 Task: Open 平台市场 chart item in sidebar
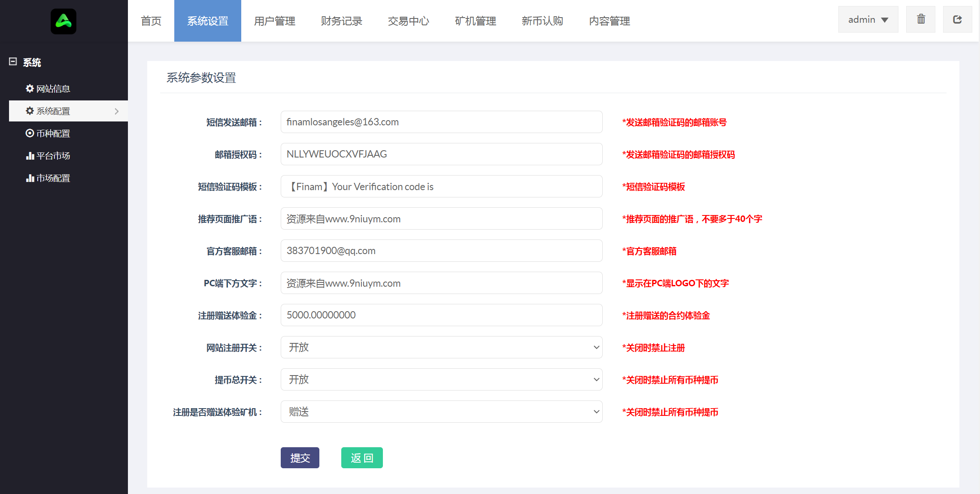coord(48,156)
